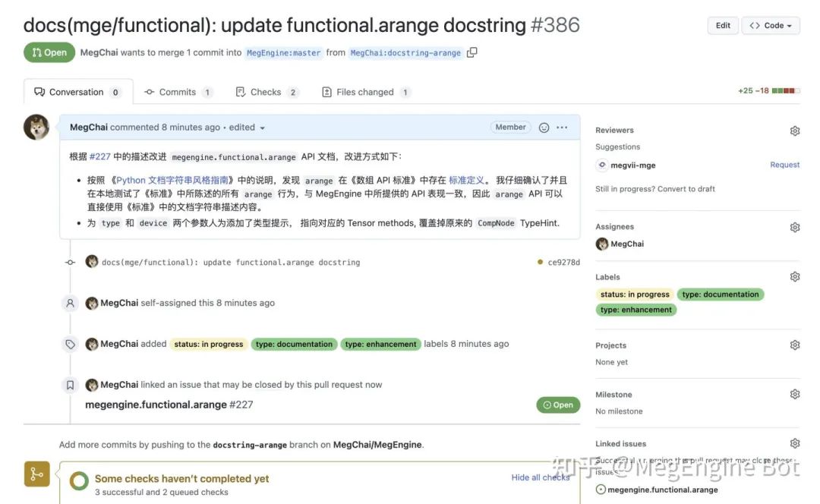
Task: Open the Python 文档字符串风格指南 link
Action: [x=172, y=180]
